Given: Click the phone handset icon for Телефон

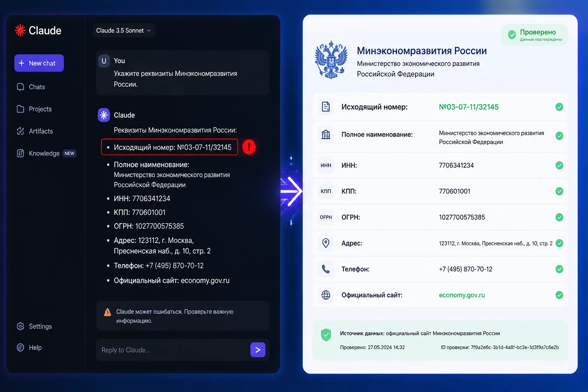Looking at the screenshot, I should pyautogui.click(x=326, y=269).
